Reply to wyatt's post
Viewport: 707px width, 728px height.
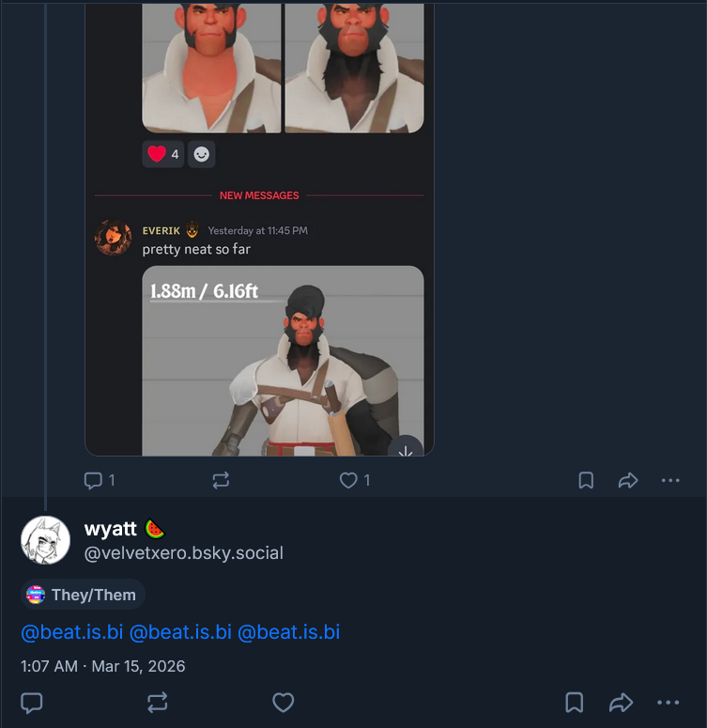(32, 702)
